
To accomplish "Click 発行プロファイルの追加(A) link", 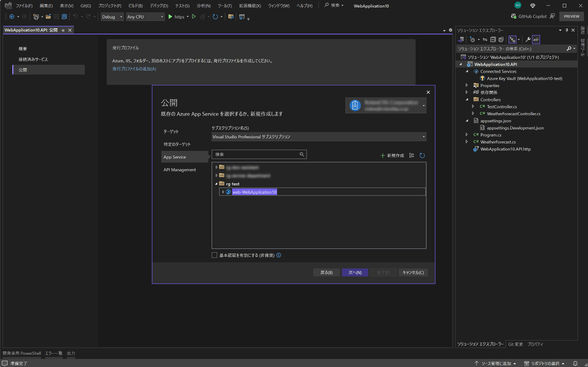I will (x=134, y=69).
